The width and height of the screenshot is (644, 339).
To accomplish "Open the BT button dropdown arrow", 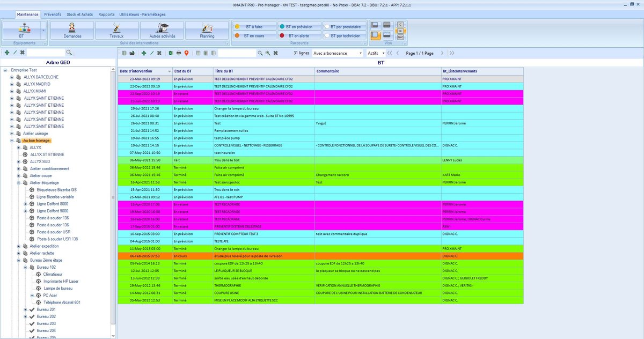I will [43, 30].
